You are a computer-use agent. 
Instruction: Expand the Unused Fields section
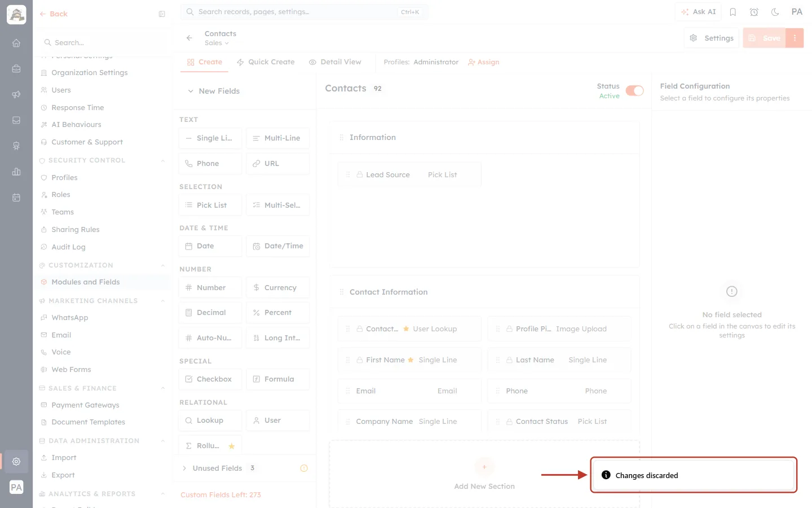(x=184, y=468)
